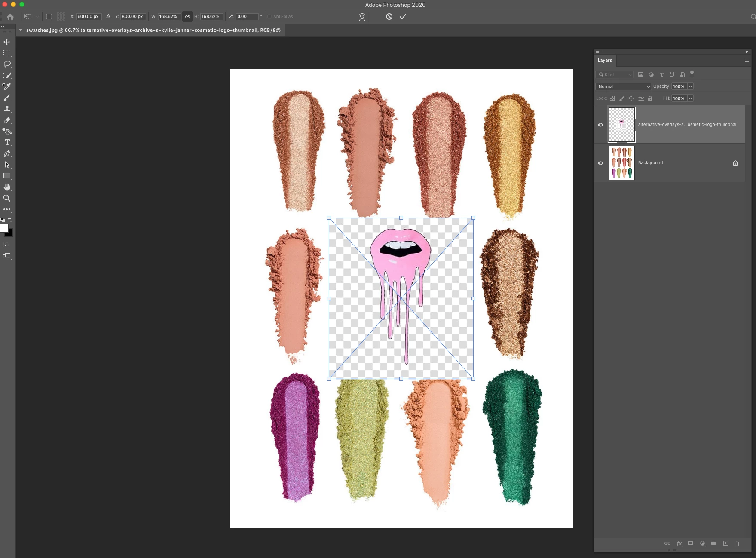This screenshot has height=558, width=756.
Task: Filter for shape layers
Action: 672,75
